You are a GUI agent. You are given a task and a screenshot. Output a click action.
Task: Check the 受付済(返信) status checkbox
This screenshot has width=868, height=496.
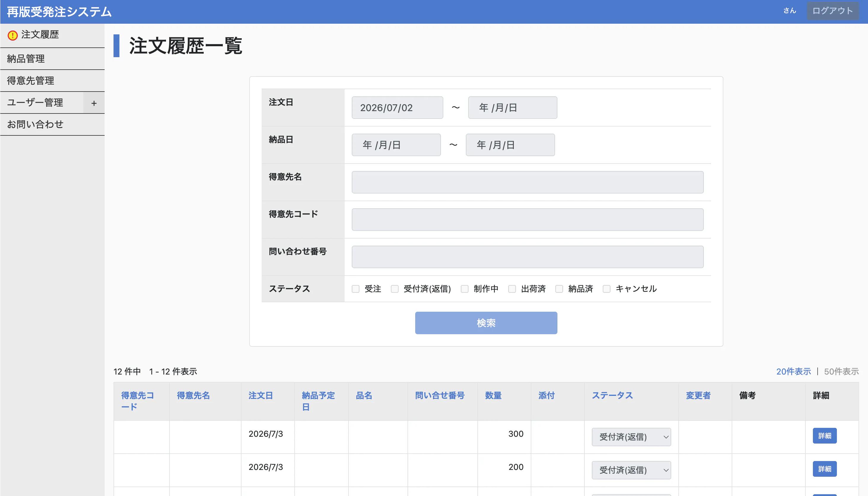coord(395,289)
